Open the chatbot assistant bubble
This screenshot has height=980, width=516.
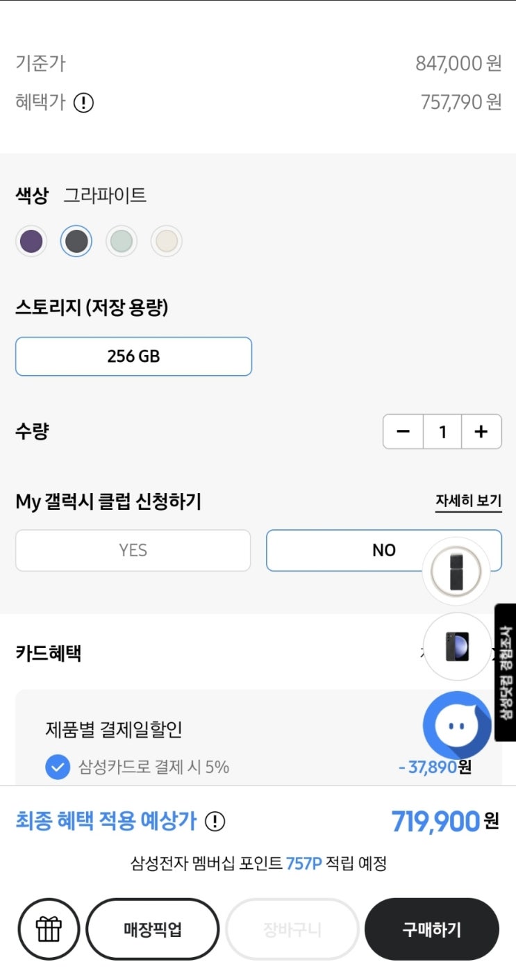(x=456, y=725)
